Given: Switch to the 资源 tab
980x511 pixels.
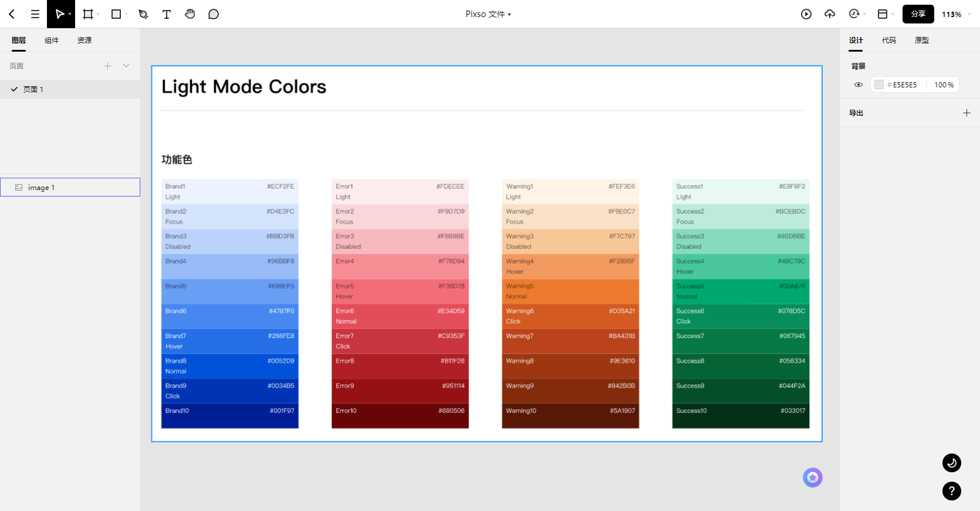Looking at the screenshot, I should (x=85, y=40).
